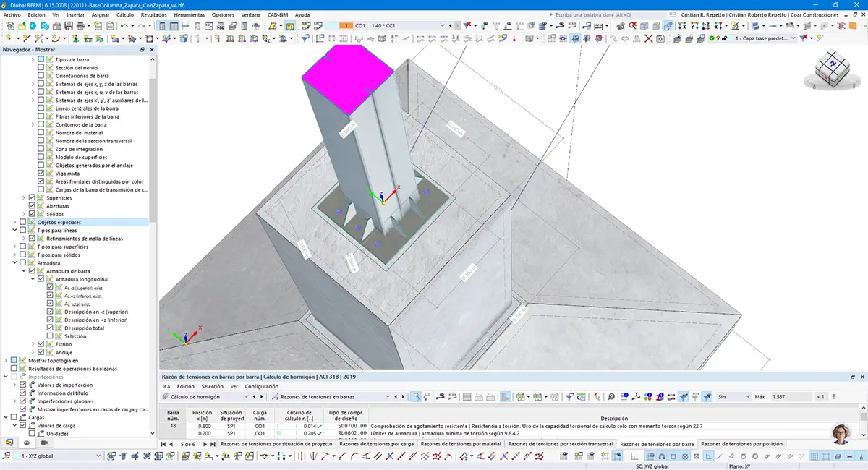Click the Selección menu in results panel
This screenshot has height=470, width=868.
(x=212, y=386)
